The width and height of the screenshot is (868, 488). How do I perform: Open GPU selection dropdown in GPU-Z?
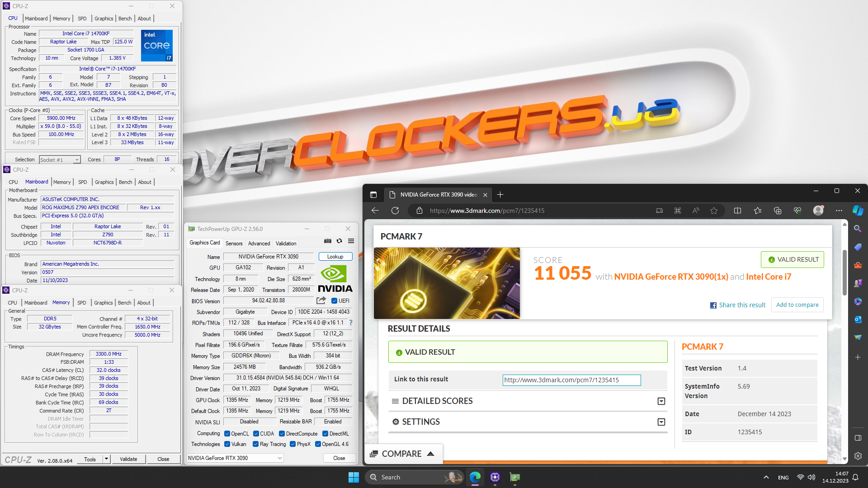pos(235,458)
